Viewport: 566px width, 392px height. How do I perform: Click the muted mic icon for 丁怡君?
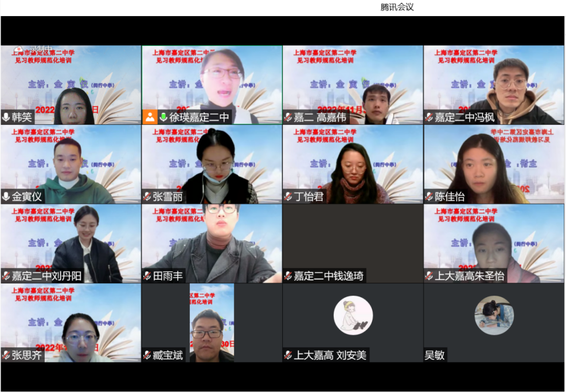[x=288, y=197]
